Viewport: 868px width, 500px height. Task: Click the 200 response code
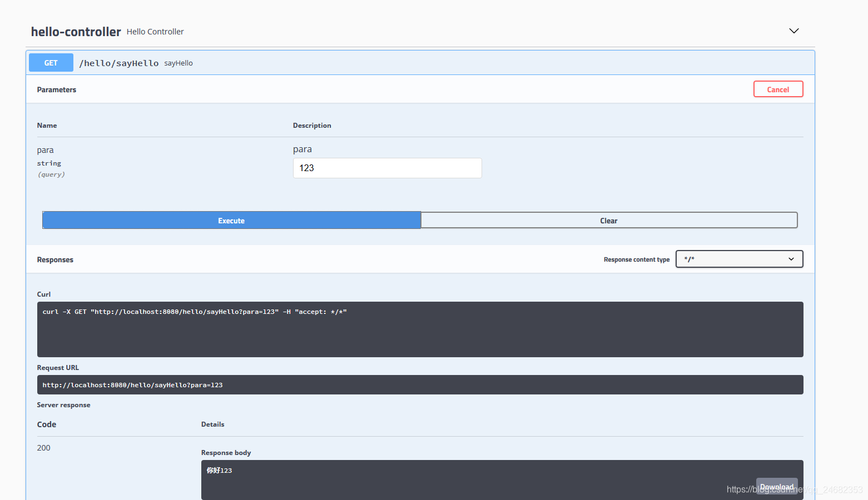click(x=43, y=448)
